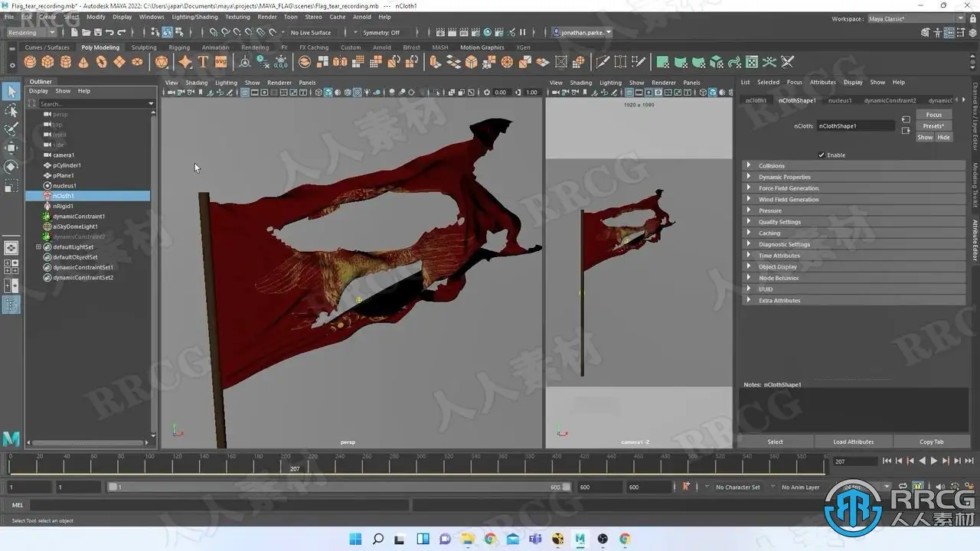
Task: Click the Save scene icon
Action: (97, 33)
